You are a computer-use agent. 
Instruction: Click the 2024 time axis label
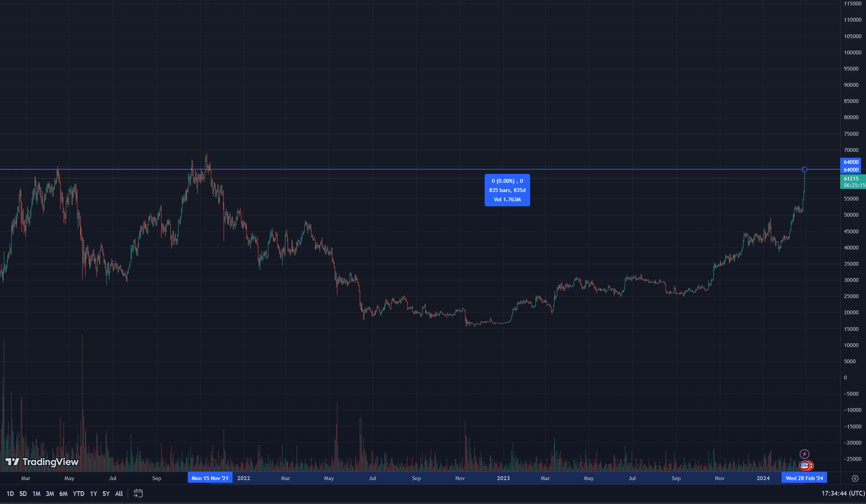tap(763, 478)
